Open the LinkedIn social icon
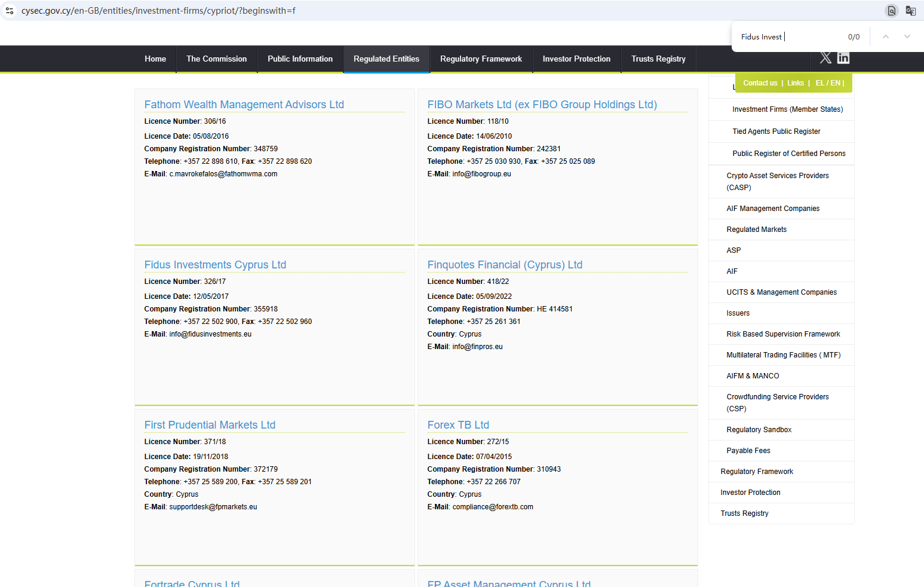Viewport: 924px width, 587px height. coord(843,58)
